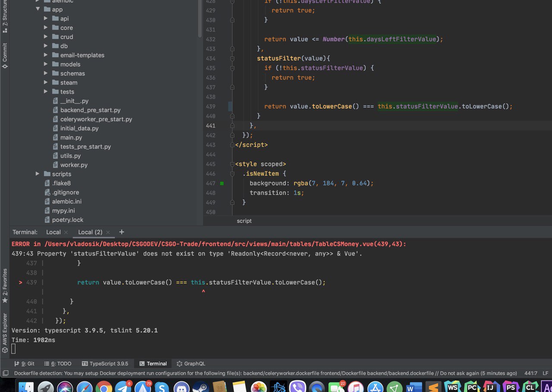552x392 pixels.
Task: Select initial_data.py in project tree
Action: pyautogui.click(x=79, y=129)
